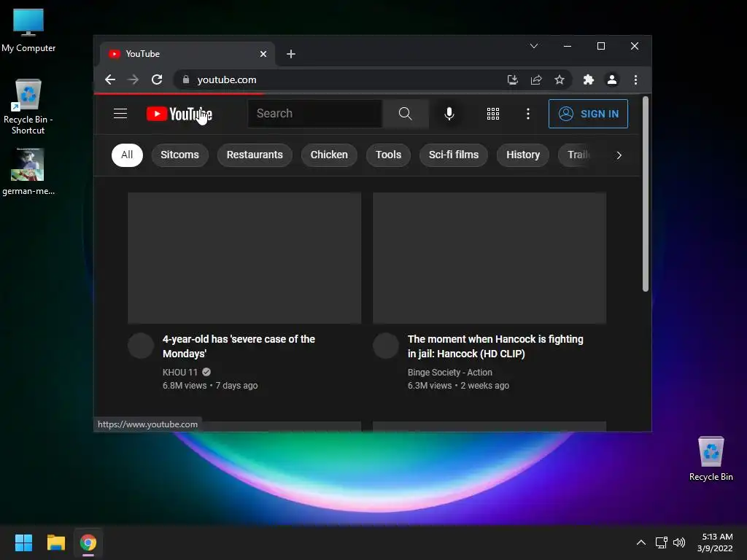747x560 pixels.
Task: Go forward in Chrome
Action: (133, 79)
